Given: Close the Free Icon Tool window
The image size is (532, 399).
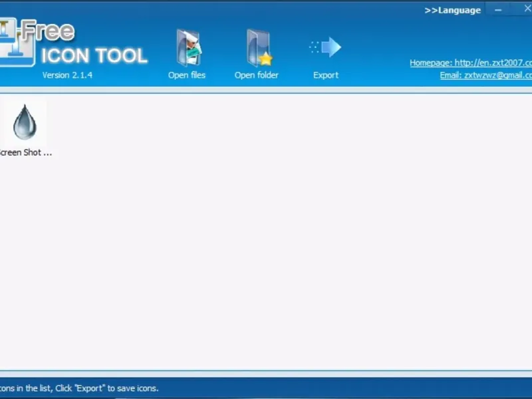Looking at the screenshot, I should (x=526, y=9).
